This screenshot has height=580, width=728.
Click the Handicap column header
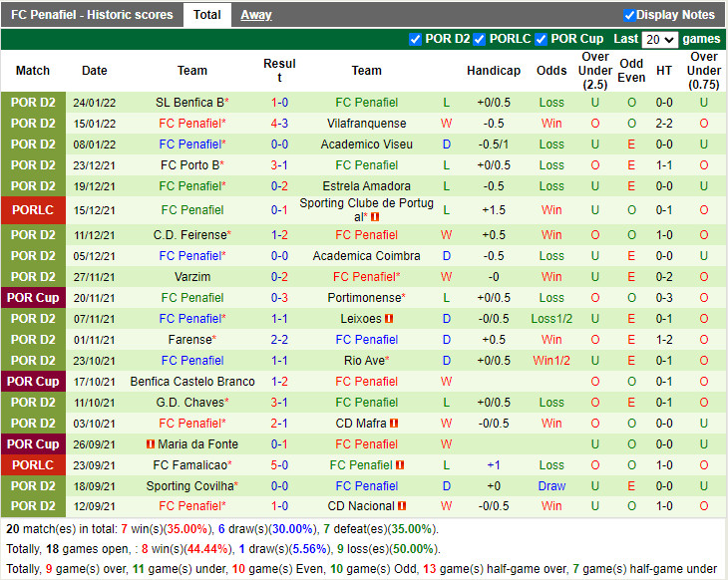coord(494,71)
